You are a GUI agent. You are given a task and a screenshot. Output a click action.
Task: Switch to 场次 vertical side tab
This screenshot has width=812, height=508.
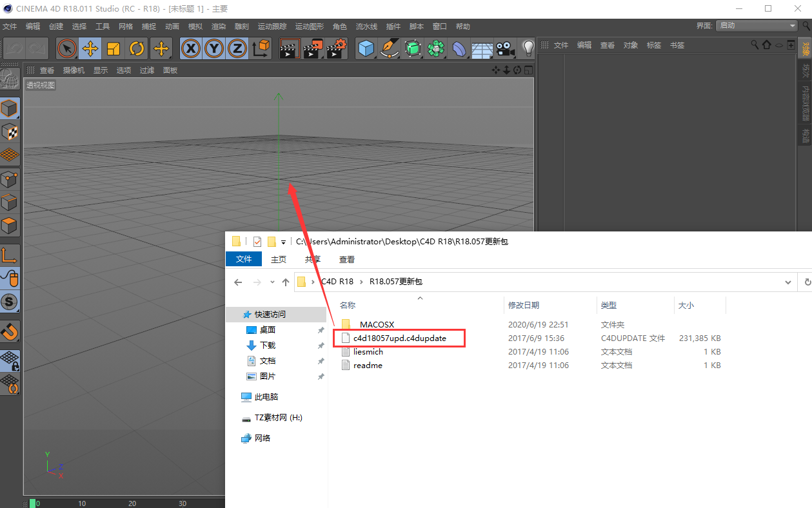tap(805, 71)
